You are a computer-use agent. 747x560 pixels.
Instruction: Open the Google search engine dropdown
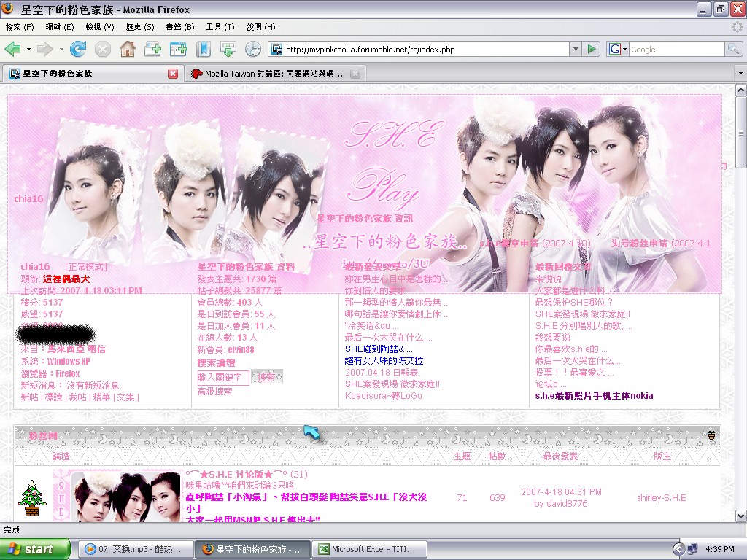(x=617, y=50)
